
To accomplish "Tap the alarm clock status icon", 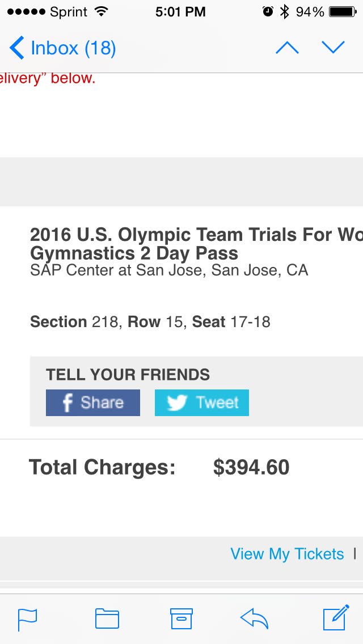I will [268, 12].
